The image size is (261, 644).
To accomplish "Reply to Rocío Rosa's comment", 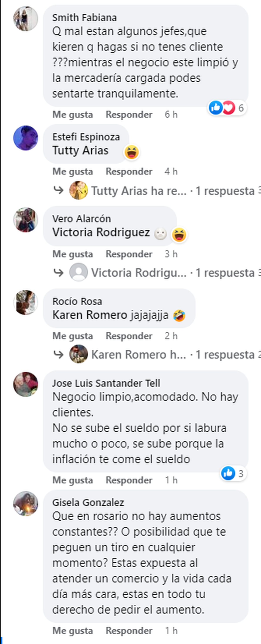I will tap(129, 336).
